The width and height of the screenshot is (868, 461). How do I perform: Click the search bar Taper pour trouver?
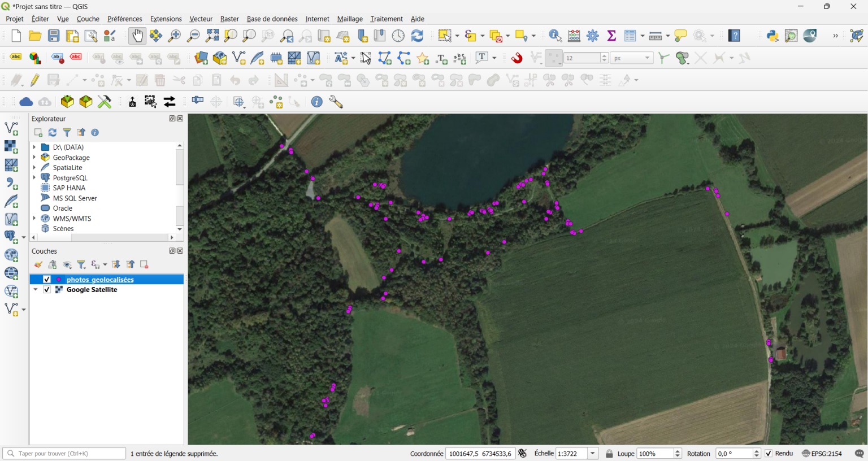pos(64,453)
